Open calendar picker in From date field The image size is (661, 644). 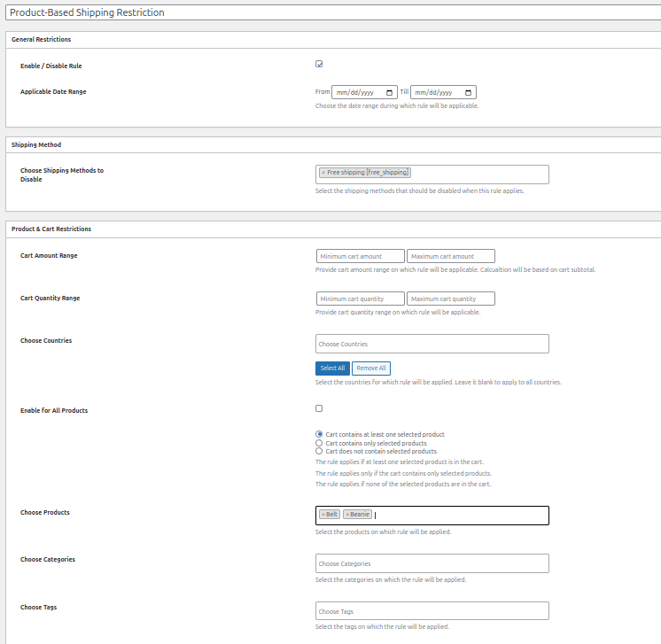click(x=389, y=92)
